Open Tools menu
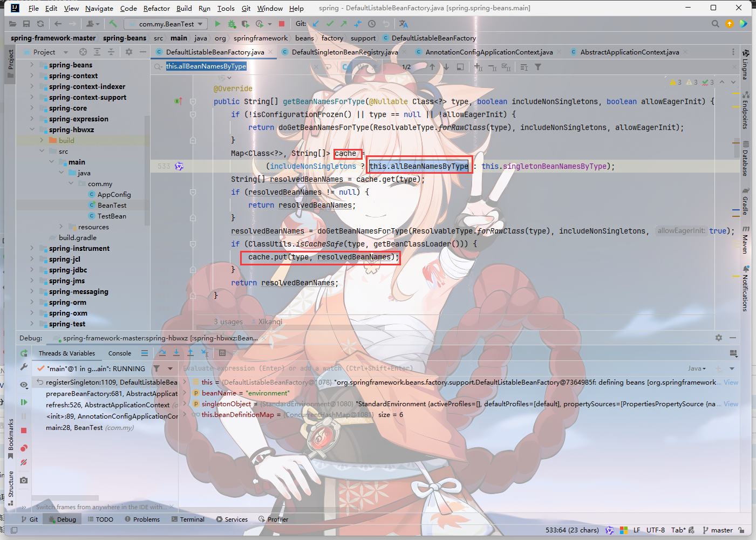Image resolution: width=756 pixels, height=540 pixels. 226,8
